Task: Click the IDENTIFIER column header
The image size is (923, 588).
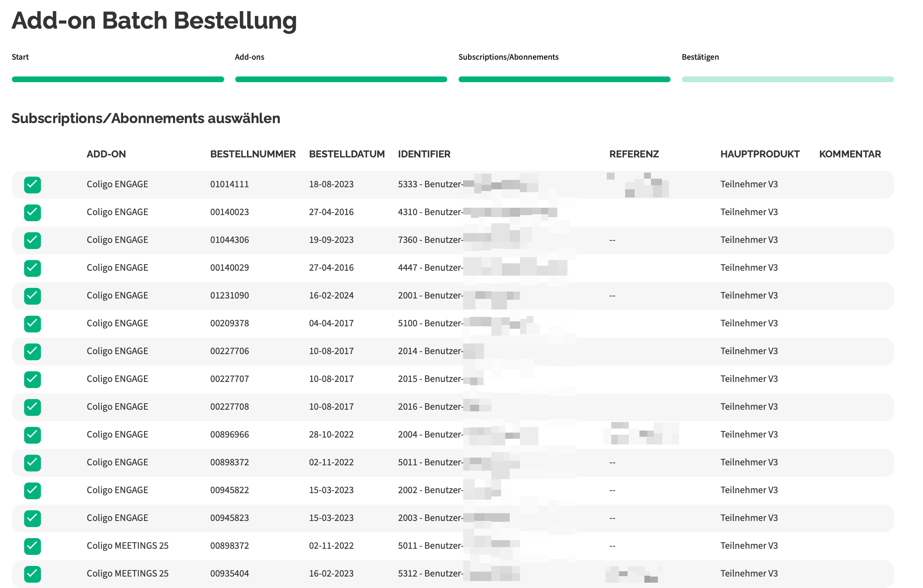Action: pos(424,154)
